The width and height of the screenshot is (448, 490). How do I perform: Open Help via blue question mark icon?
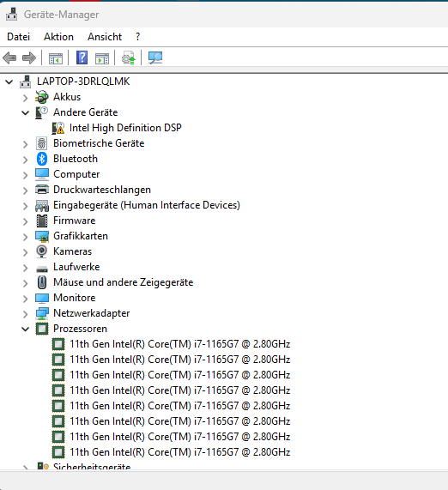(x=82, y=57)
